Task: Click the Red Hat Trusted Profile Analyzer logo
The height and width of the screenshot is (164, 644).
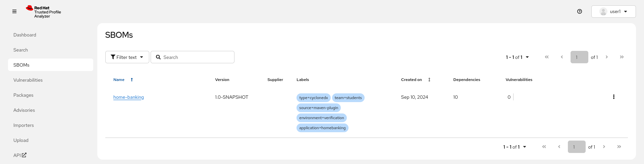Action: [44, 12]
